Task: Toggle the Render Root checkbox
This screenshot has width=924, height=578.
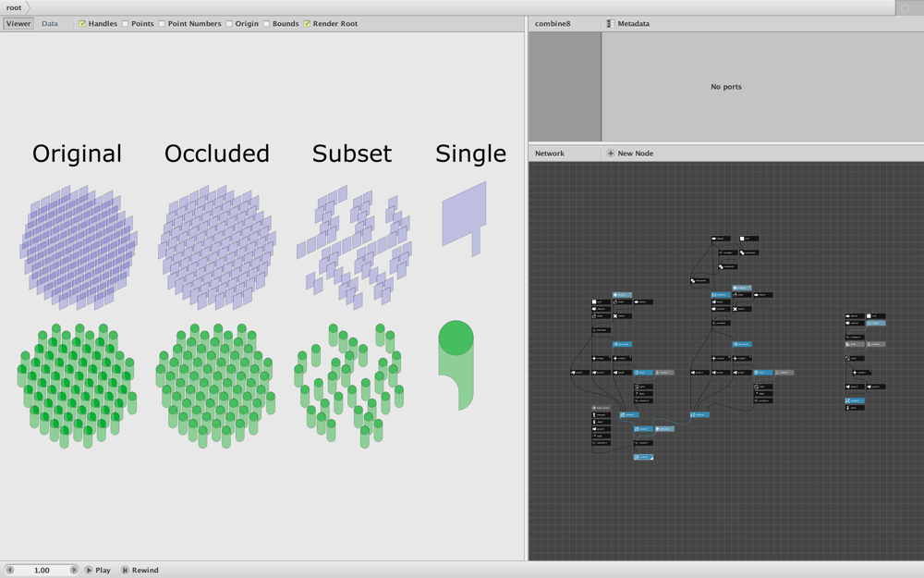Action: tap(307, 24)
